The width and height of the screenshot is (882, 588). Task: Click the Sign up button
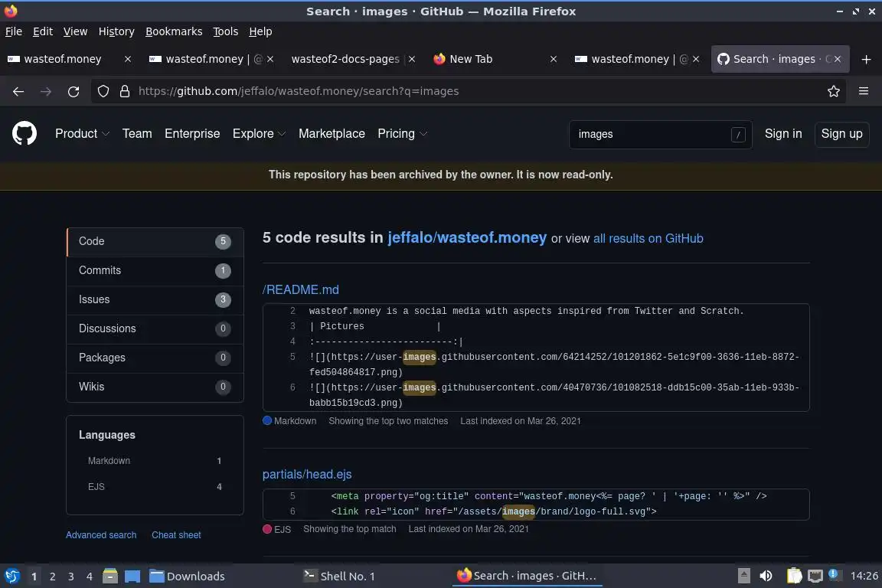[x=841, y=134]
